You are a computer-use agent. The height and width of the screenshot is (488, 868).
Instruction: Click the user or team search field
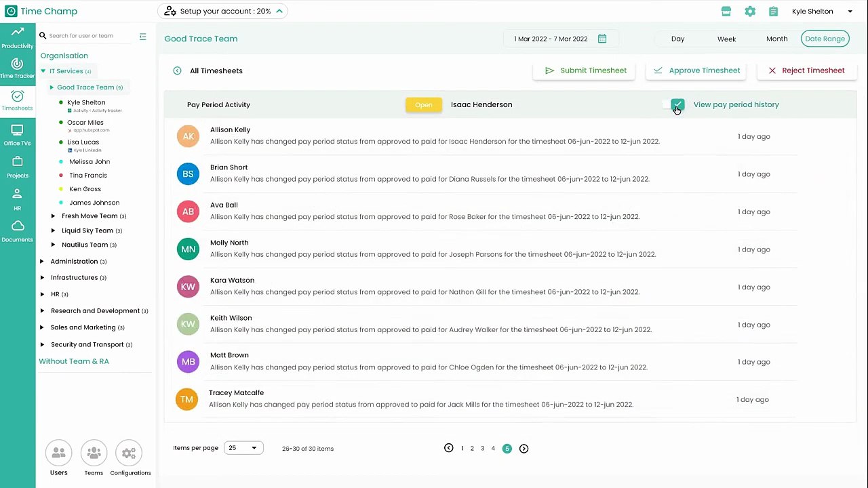(x=85, y=36)
